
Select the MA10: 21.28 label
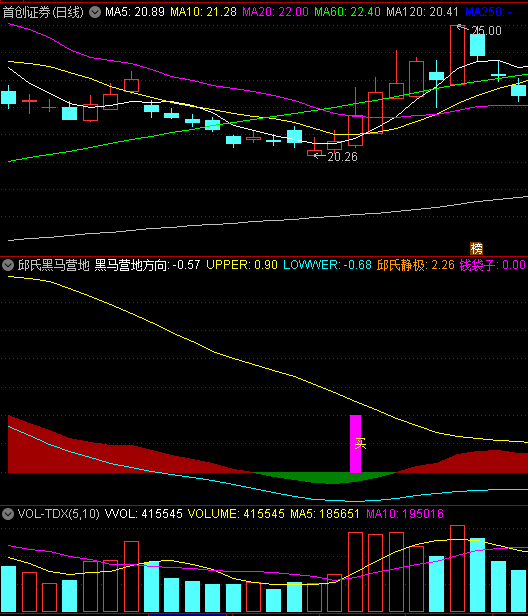[x=204, y=12]
